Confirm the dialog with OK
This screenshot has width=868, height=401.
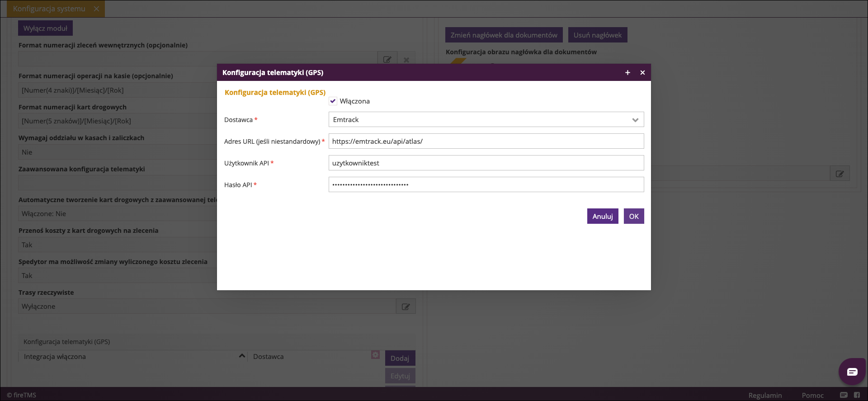tap(634, 216)
